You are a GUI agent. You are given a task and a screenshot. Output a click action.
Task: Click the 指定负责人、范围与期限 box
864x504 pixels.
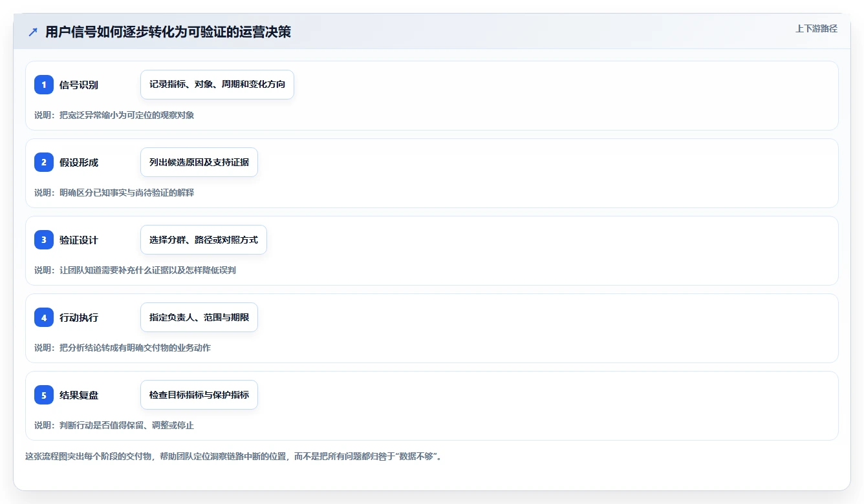click(199, 317)
